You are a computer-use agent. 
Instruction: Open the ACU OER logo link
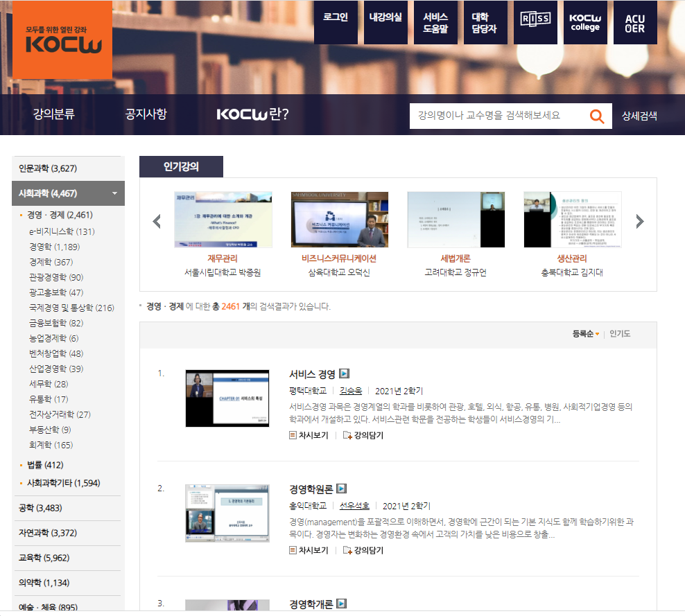(x=635, y=22)
